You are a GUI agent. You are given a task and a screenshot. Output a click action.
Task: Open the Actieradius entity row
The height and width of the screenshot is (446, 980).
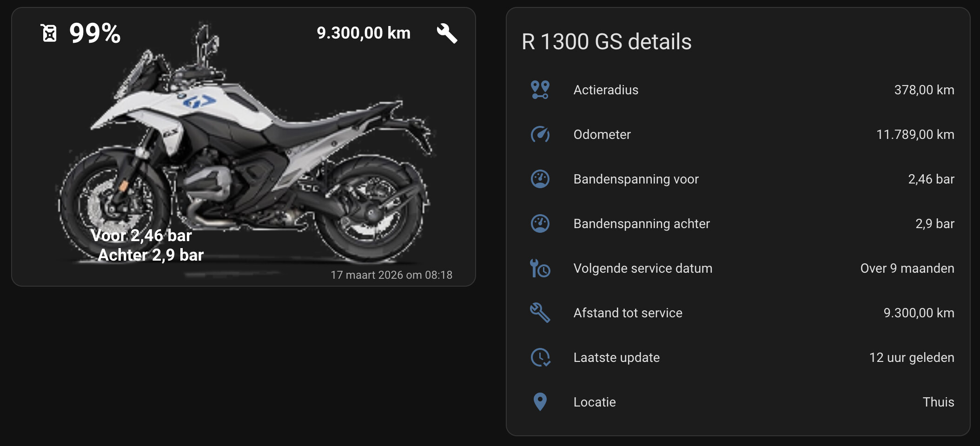pyautogui.click(x=738, y=90)
